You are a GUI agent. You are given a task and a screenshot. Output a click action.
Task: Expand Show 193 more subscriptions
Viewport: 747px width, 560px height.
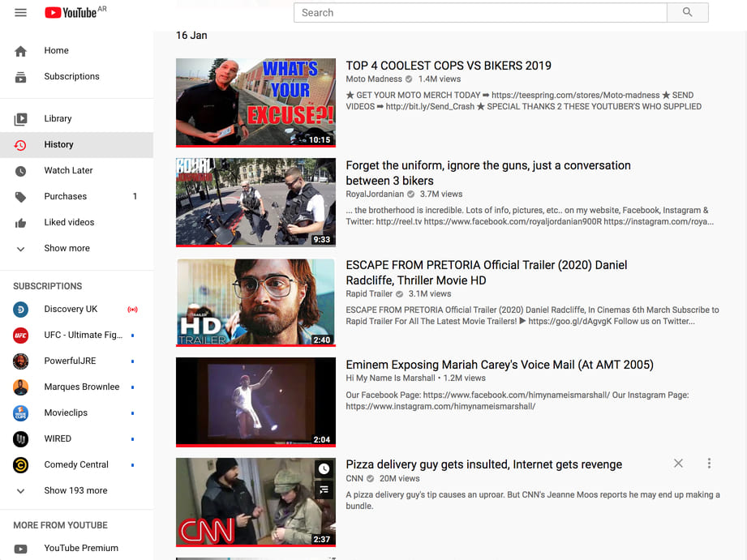(75, 490)
